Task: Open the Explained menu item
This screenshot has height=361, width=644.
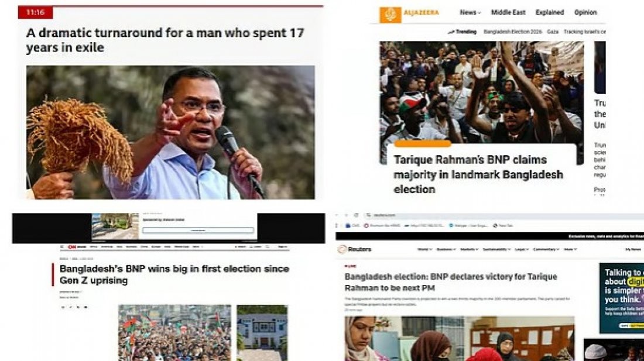Action: tap(550, 12)
